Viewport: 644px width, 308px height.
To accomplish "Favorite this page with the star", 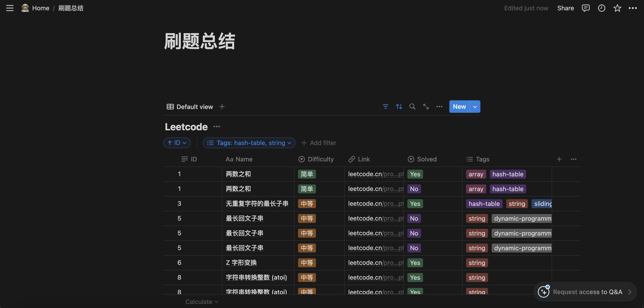I will coord(617,8).
